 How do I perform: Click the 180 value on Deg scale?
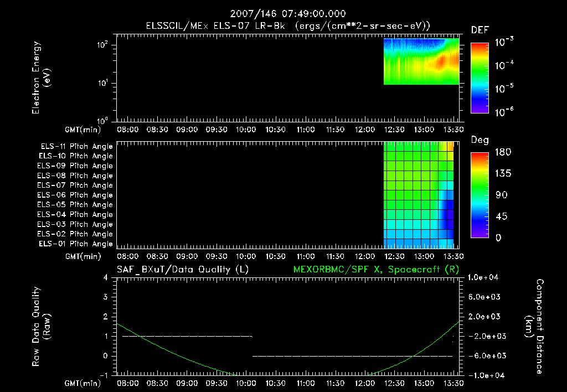click(503, 152)
